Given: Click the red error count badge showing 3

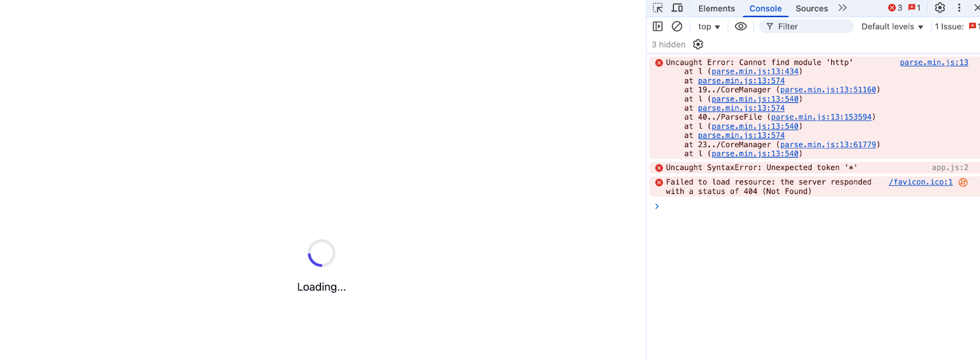Looking at the screenshot, I should 895,8.
